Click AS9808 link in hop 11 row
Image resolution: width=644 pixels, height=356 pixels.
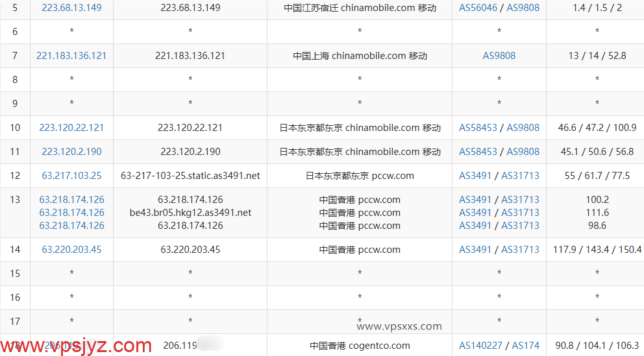[x=523, y=152]
